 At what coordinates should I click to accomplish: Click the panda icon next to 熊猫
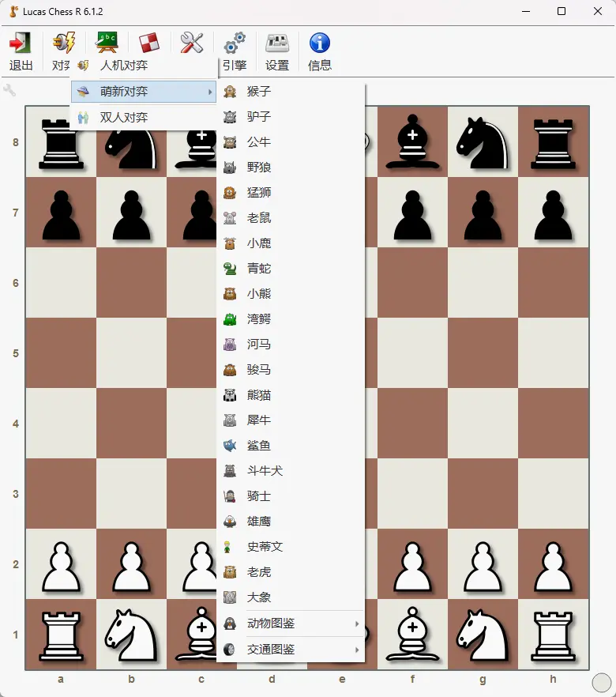pos(230,395)
